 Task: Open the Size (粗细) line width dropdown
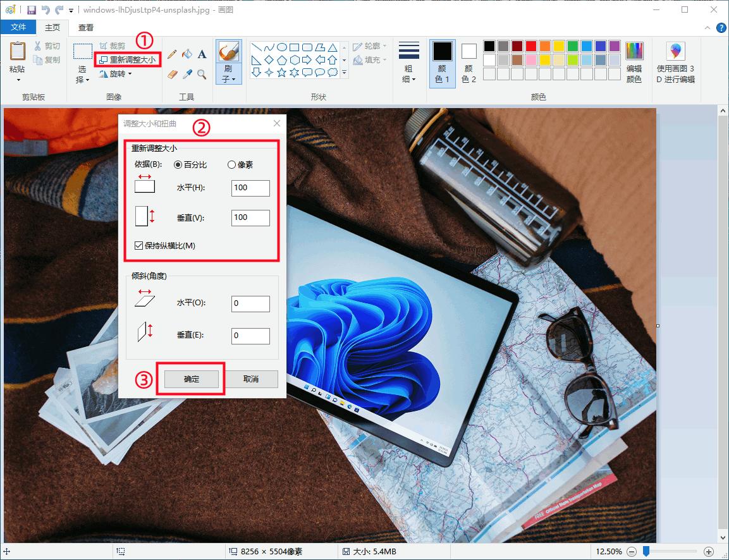pos(408,63)
